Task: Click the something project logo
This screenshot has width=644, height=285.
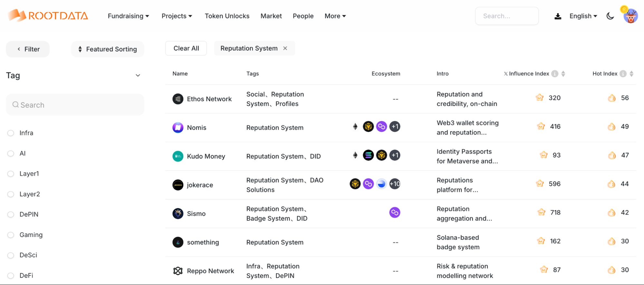Action: [x=178, y=242]
